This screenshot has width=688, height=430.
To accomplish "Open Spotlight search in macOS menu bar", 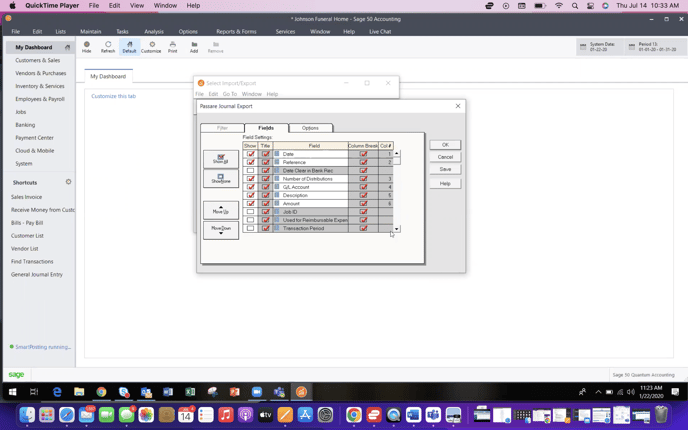I will tap(575, 6).
